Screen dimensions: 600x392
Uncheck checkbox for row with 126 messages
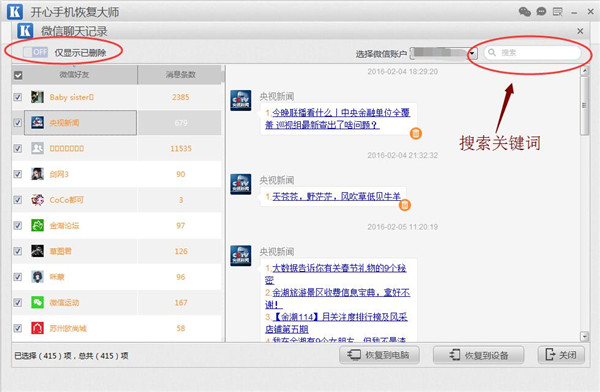click(18, 251)
